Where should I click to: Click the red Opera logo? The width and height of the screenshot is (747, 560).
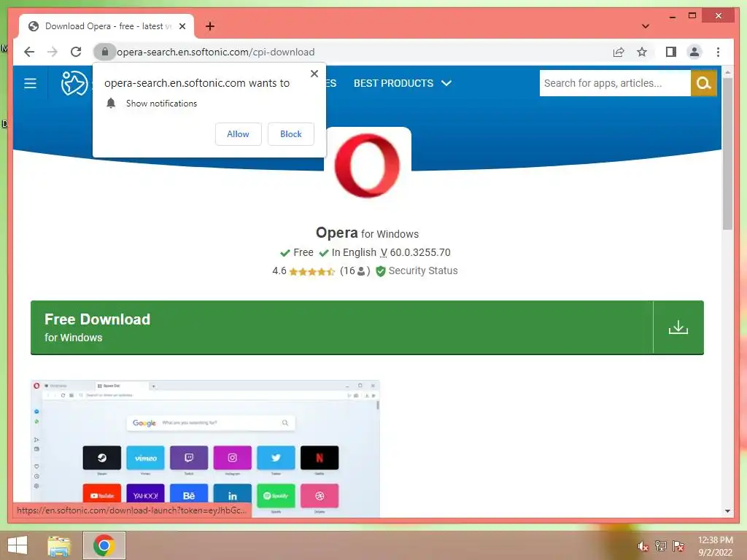tap(368, 166)
